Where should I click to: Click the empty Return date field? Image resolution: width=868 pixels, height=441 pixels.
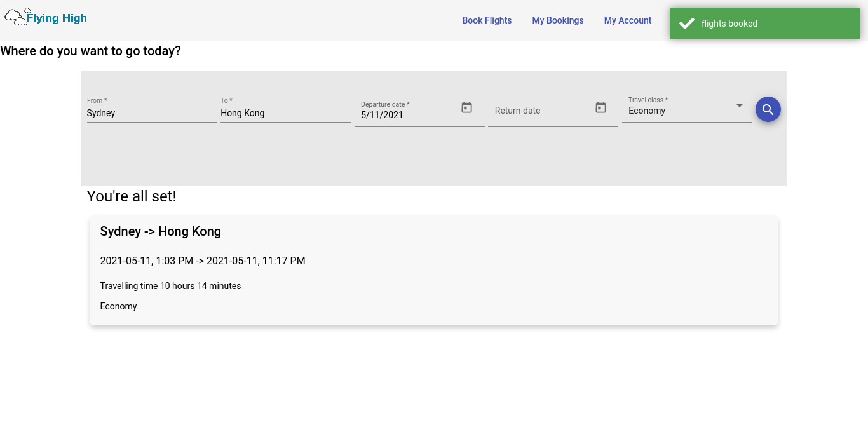click(540, 111)
